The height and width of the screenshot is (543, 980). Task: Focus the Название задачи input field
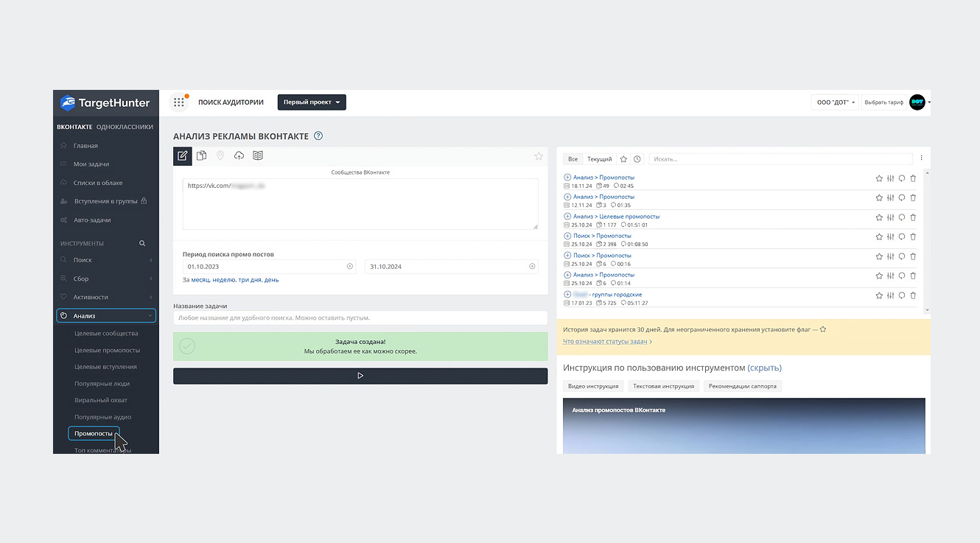coord(360,318)
